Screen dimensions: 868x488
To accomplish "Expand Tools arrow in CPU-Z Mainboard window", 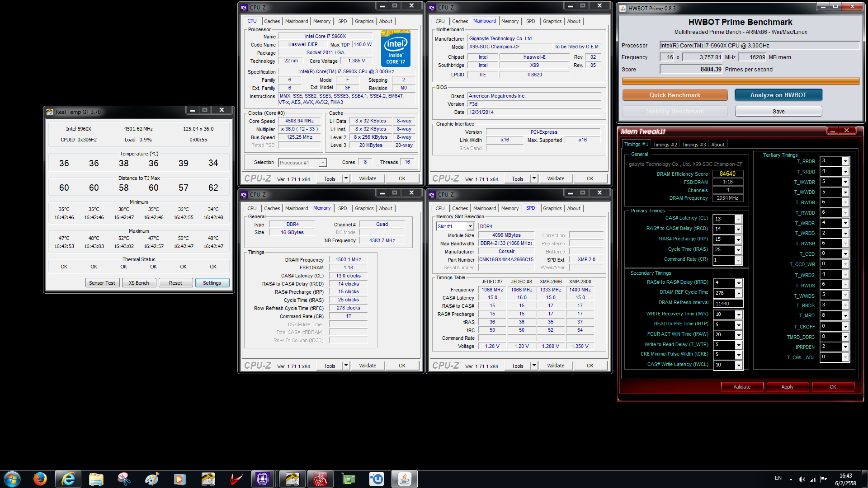I will tap(534, 178).
